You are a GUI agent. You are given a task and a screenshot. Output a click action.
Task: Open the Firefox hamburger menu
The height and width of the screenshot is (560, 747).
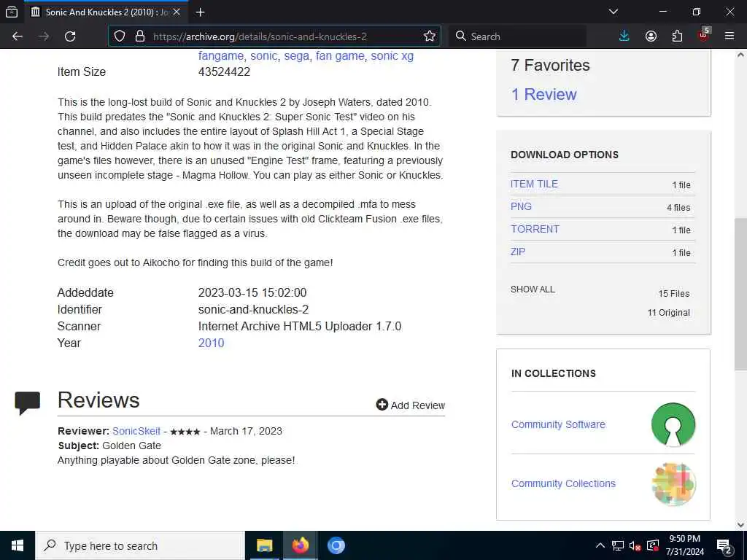(729, 36)
